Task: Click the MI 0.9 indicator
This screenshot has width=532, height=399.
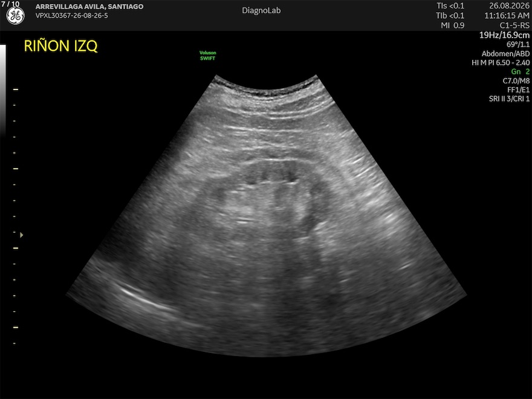Action: pos(452,25)
